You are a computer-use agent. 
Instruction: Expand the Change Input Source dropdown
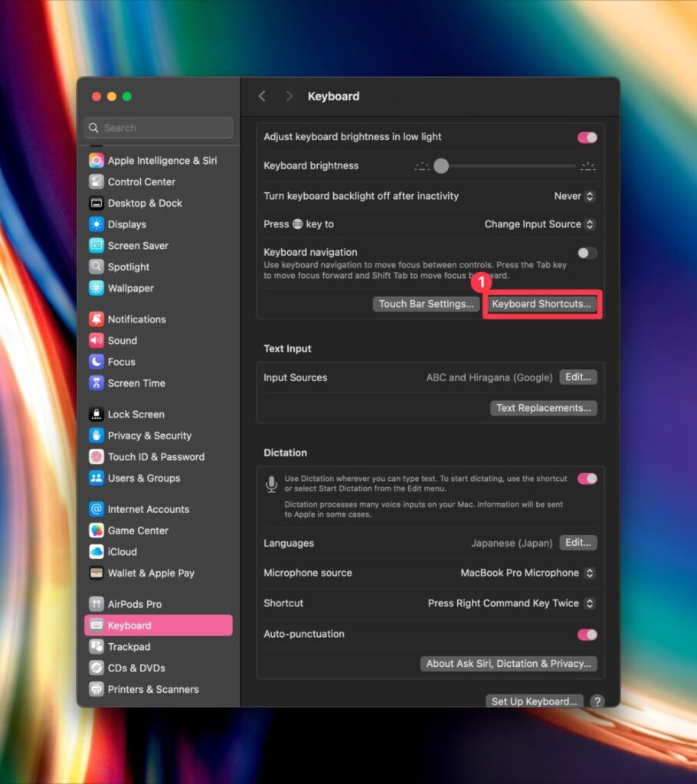coord(540,224)
